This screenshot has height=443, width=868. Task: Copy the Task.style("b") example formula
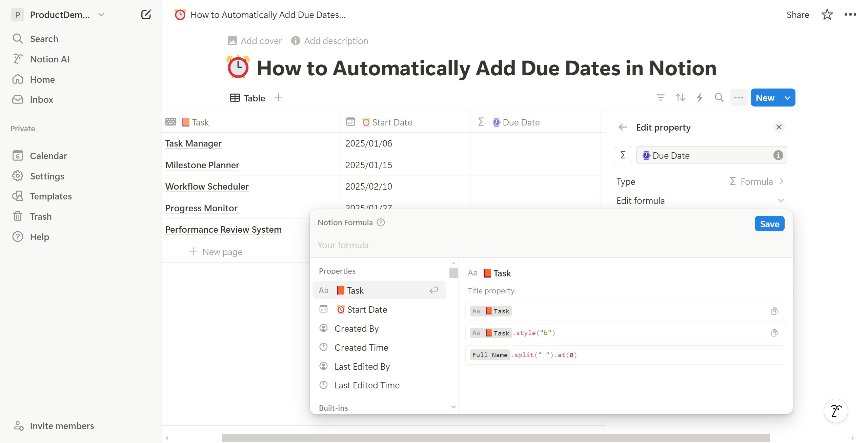coord(774,333)
